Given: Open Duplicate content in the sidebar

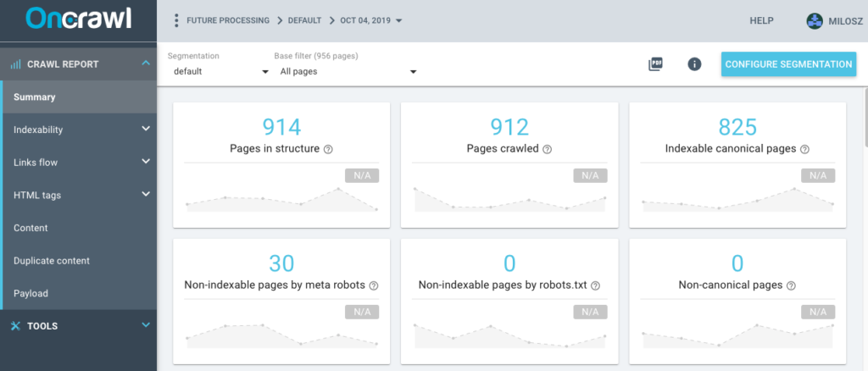Looking at the screenshot, I should coord(79,260).
